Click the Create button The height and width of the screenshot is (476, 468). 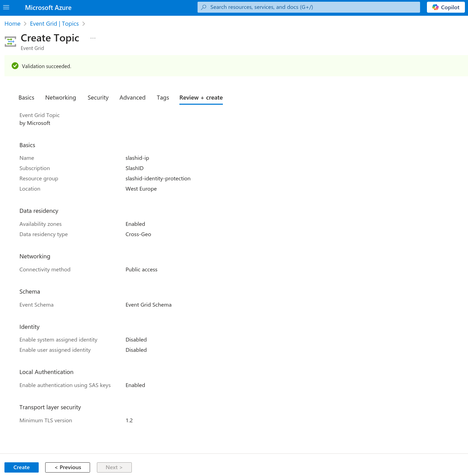pyautogui.click(x=21, y=467)
